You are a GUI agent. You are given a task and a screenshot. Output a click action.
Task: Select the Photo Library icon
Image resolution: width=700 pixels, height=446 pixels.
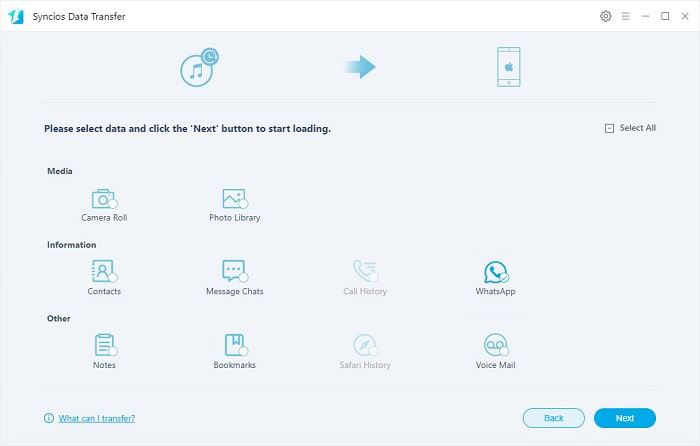point(235,199)
